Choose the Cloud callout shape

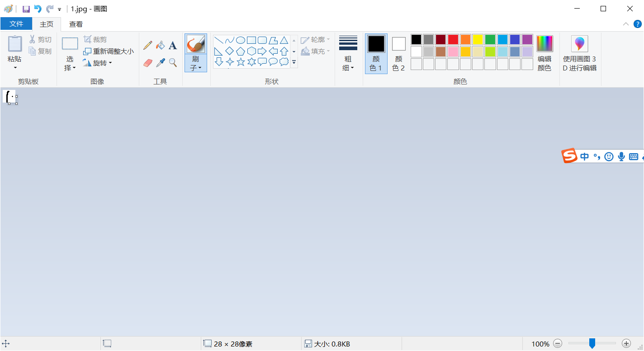284,62
